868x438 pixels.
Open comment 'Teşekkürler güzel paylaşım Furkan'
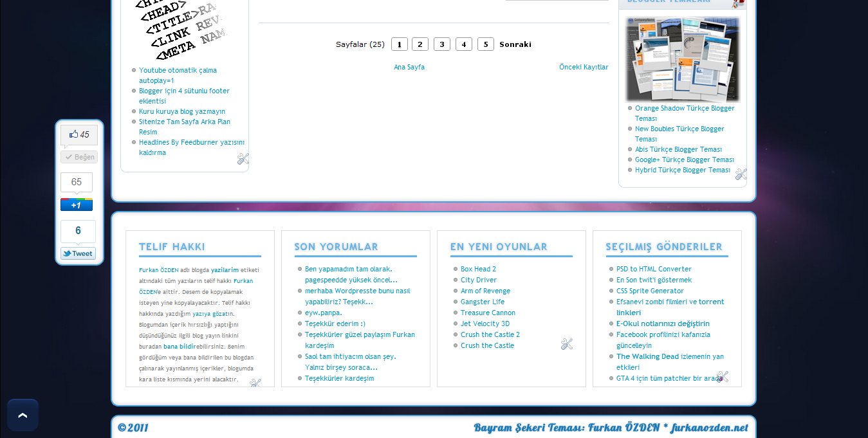(x=360, y=340)
